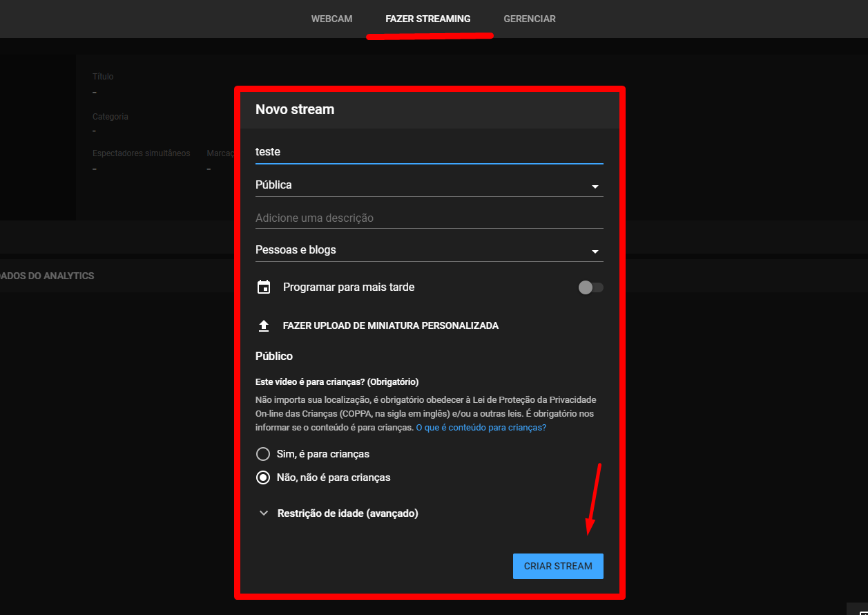Select the Sim, é para crianças radio button
Screen dimensions: 868x615
click(263, 454)
